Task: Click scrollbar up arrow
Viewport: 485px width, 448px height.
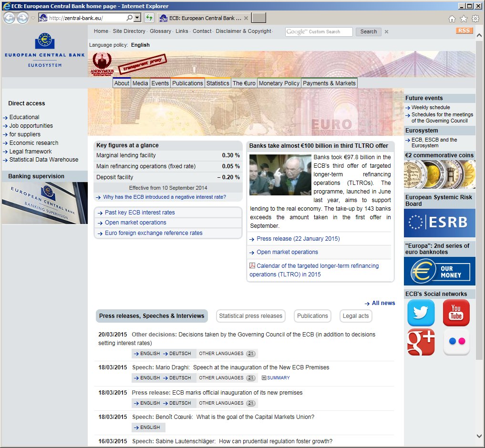Action: [x=479, y=35]
